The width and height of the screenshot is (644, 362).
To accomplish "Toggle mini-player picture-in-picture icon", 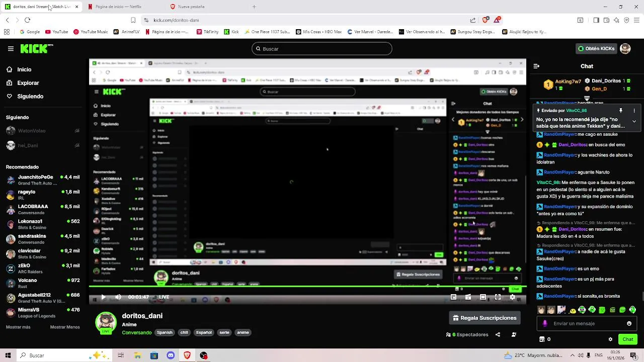I will pyautogui.click(x=453, y=297).
